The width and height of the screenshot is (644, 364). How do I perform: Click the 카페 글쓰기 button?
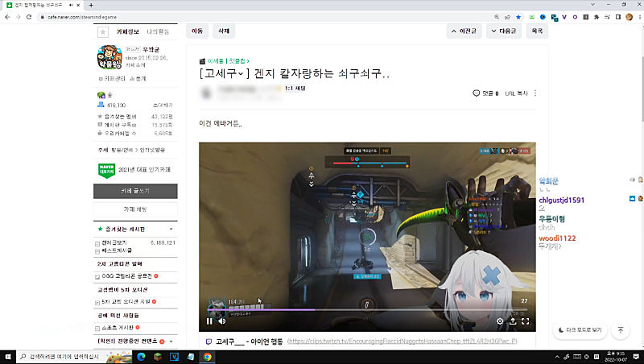(135, 191)
